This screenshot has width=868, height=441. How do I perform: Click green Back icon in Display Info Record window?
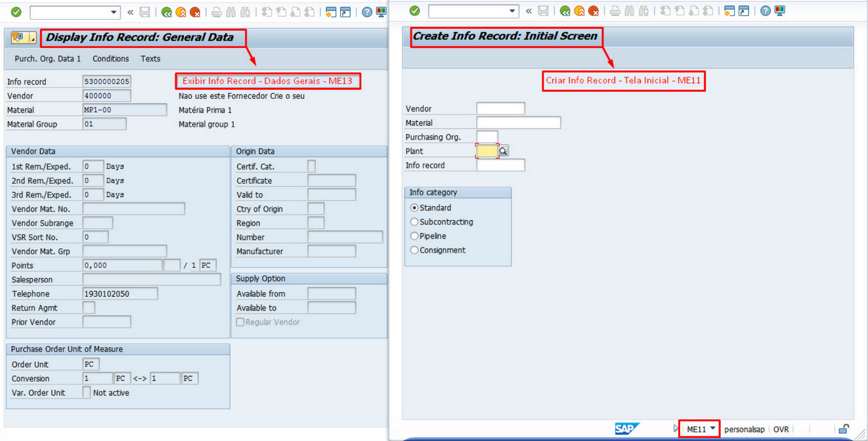[167, 12]
